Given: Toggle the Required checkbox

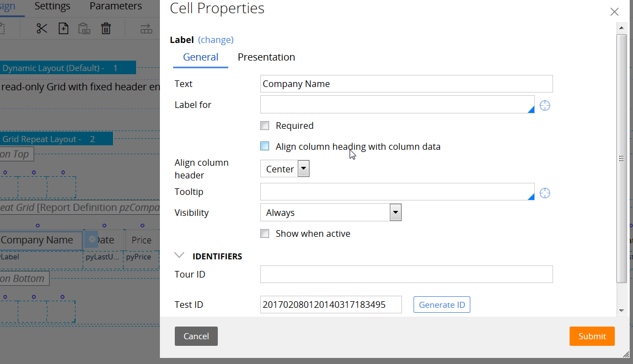Looking at the screenshot, I should point(265,126).
